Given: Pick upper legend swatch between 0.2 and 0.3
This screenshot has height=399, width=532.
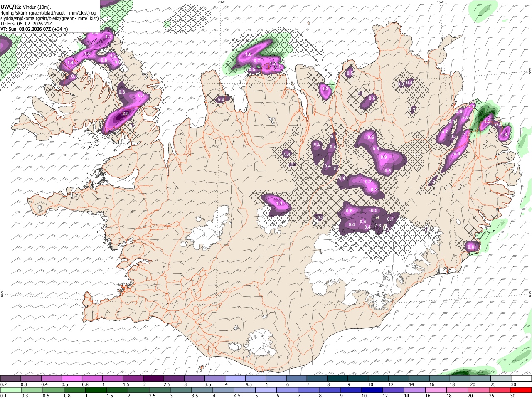Looking at the screenshot, I should (10, 378).
